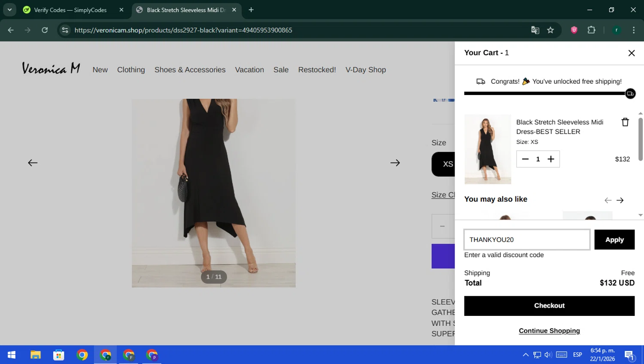
Task: Focus the THANKYOU20 discount code field
Action: (x=527, y=239)
